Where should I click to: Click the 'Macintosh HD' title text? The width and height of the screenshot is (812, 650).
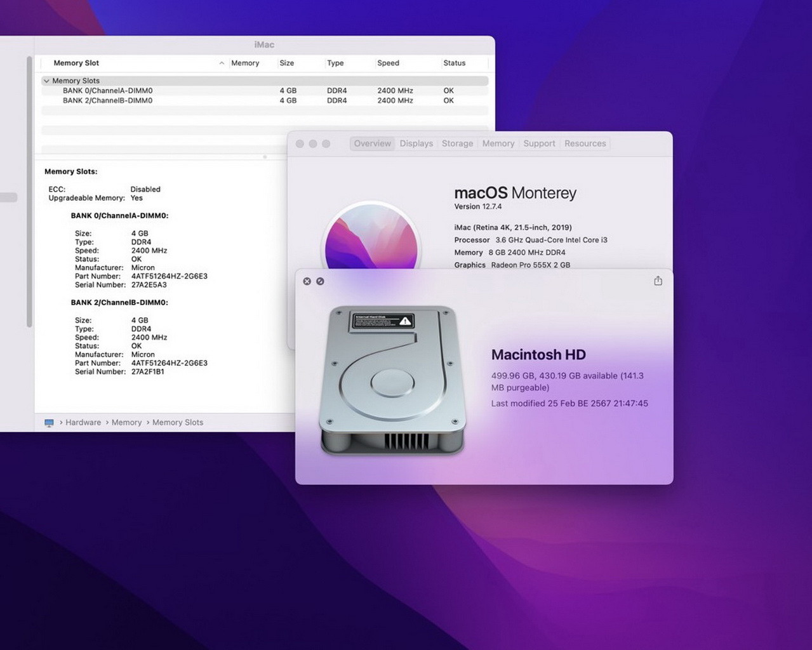pyautogui.click(x=538, y=355)
